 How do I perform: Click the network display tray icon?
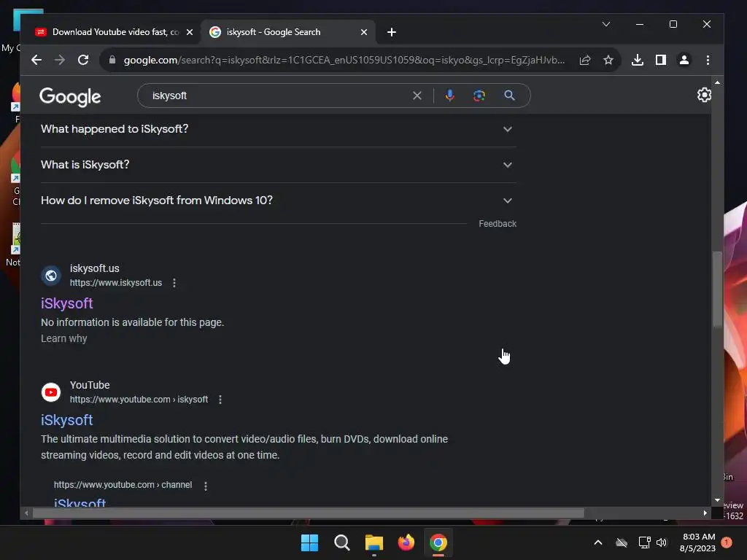click(x=644, y=542)
